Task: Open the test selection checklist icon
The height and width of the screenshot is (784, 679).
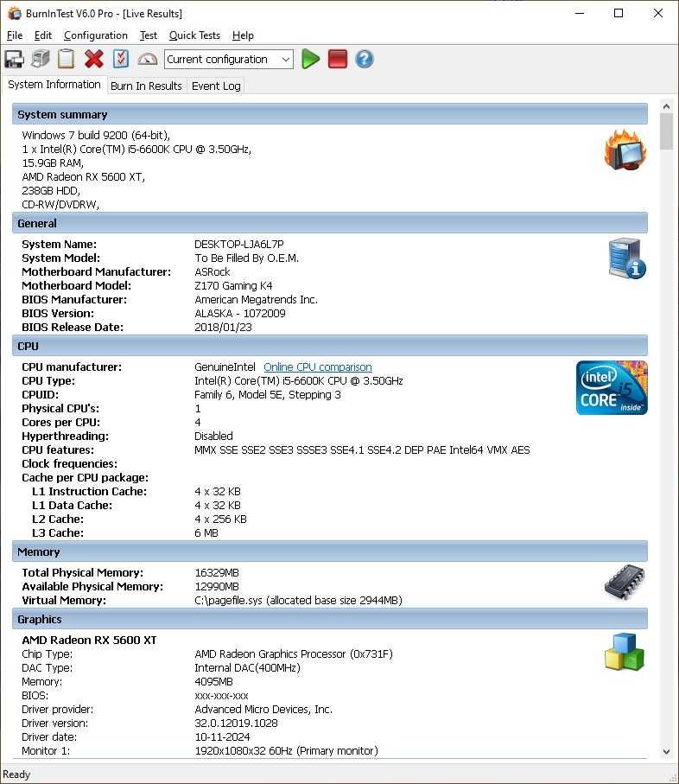Action: (120, 59)
